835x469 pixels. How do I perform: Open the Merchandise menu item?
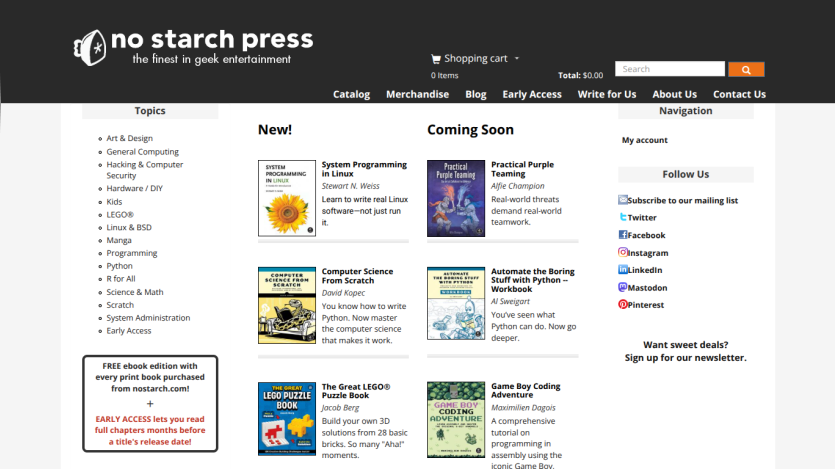(x=418, y=94)
